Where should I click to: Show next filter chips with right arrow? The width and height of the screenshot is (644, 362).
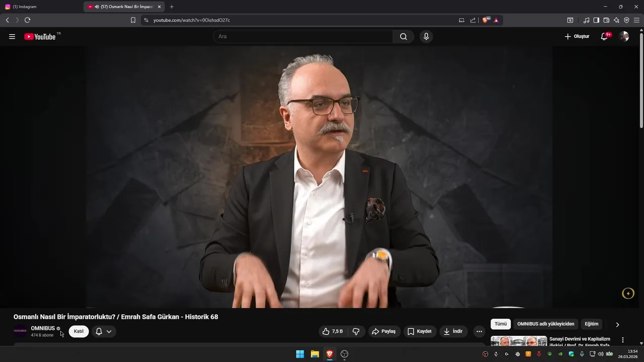click(617, 324)
